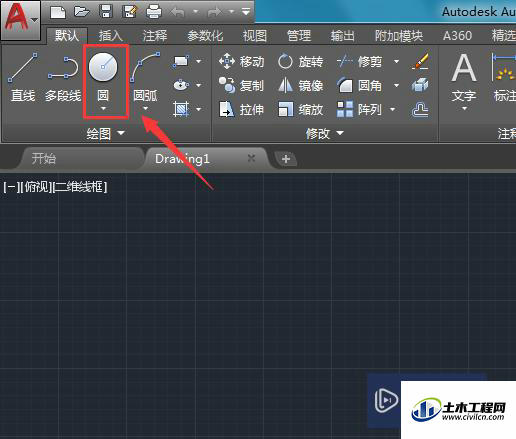Open the quick access toolbar customize dropdown

[x=246, y=13]
